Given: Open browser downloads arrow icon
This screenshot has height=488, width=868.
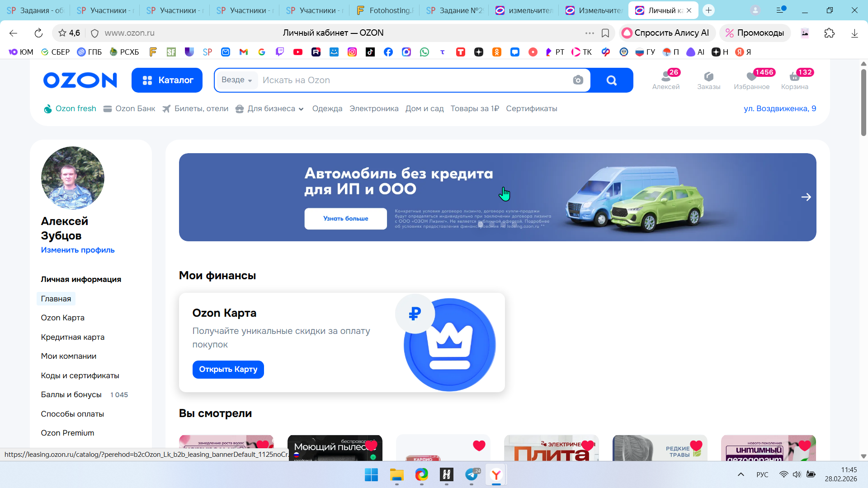Looking at the screenshot, I should click(x=854, y=33).
